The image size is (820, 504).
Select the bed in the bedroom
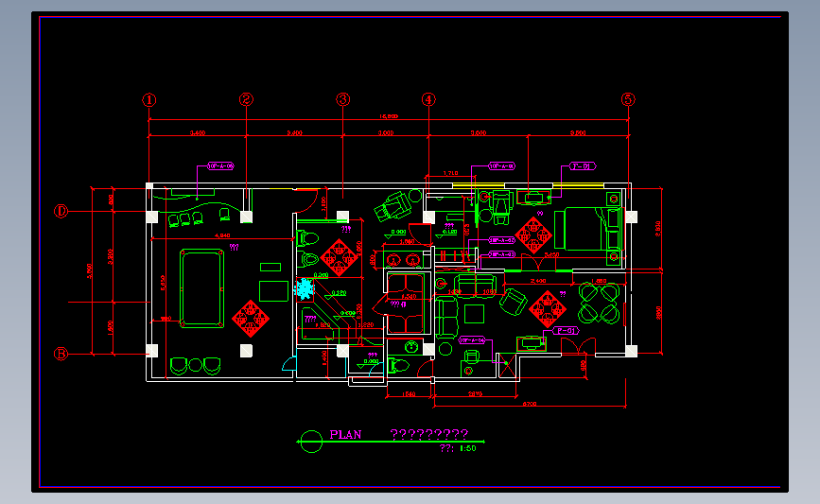point(589,229)
